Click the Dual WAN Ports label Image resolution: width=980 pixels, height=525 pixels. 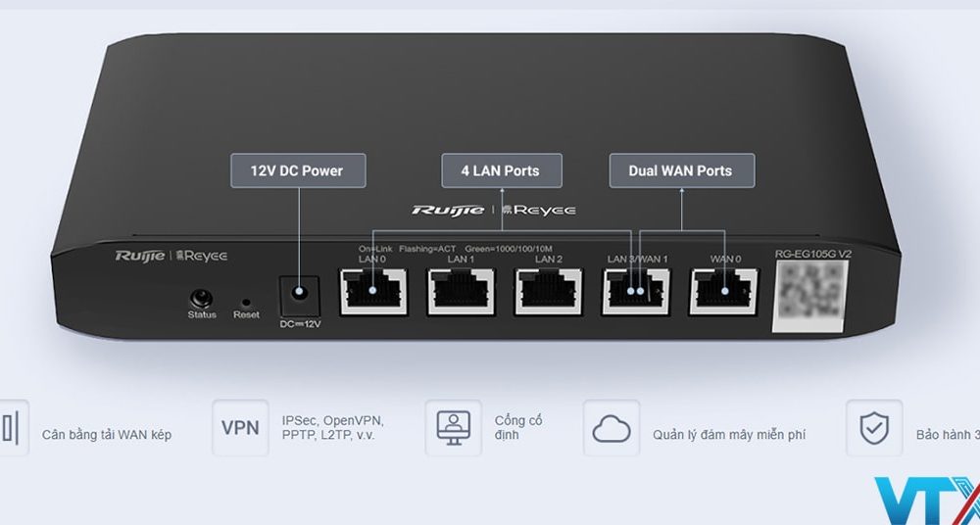(680, 170)
